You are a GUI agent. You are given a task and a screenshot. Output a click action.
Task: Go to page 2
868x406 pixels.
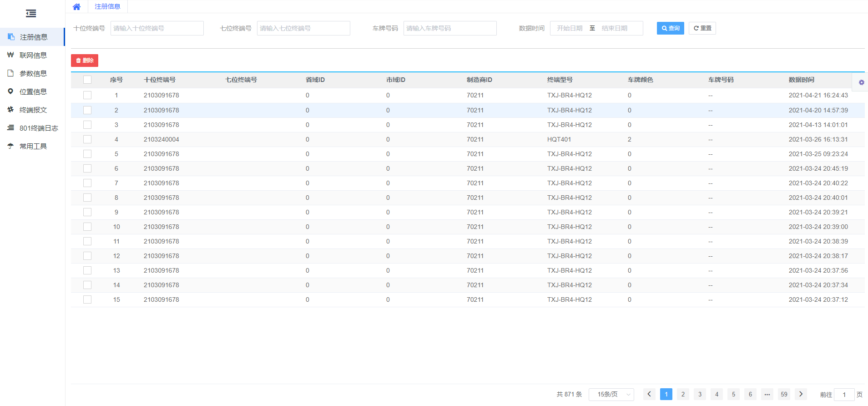(x=683, y=394)
